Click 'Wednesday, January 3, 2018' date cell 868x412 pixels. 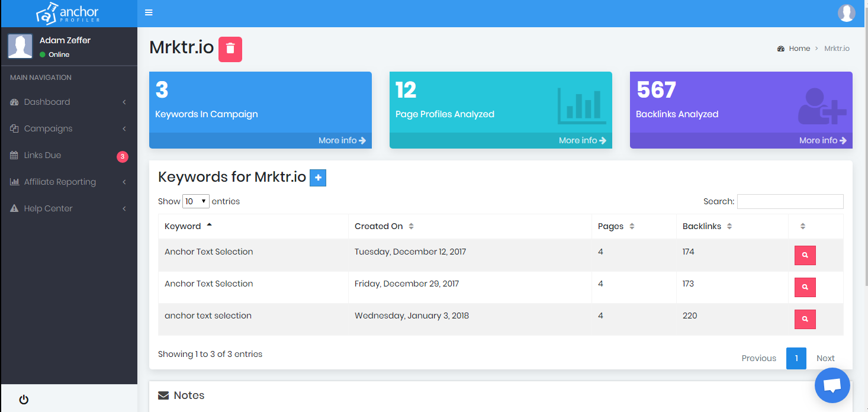(412, 316)
